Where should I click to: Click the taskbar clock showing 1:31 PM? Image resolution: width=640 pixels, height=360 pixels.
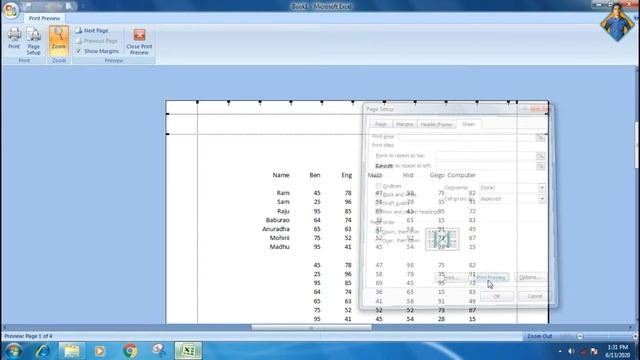618,351
